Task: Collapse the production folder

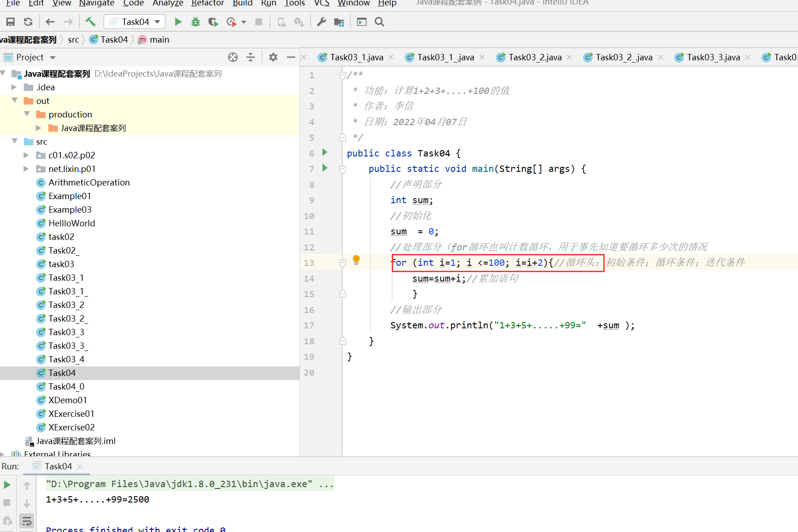Action: [x=27, y=114]
